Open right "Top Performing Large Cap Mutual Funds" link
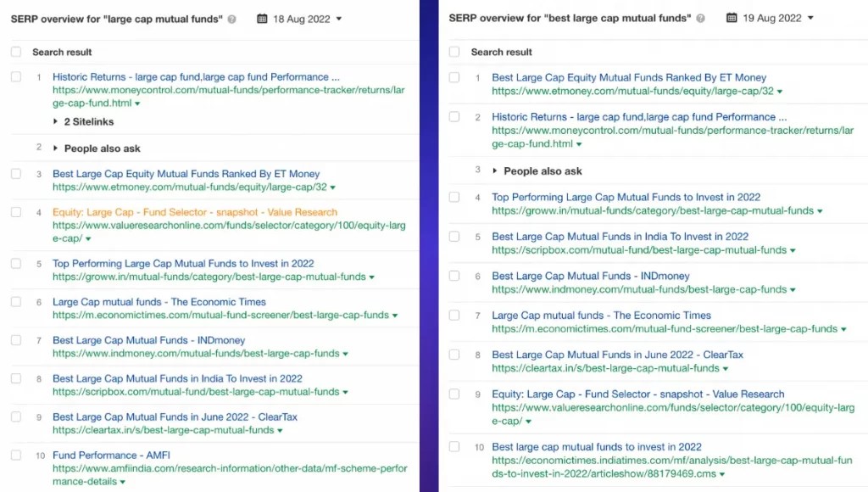The image size is (868, 492). [x=626, y=198]
